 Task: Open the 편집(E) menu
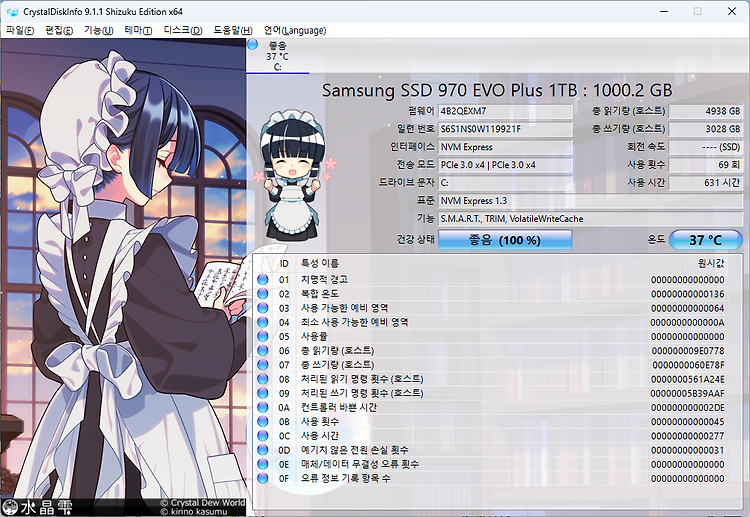[x=59, y=30]
